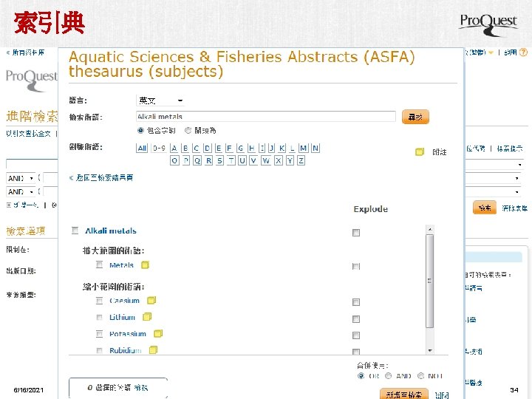Click the orange search button in background page

click(x=485, y=208)
